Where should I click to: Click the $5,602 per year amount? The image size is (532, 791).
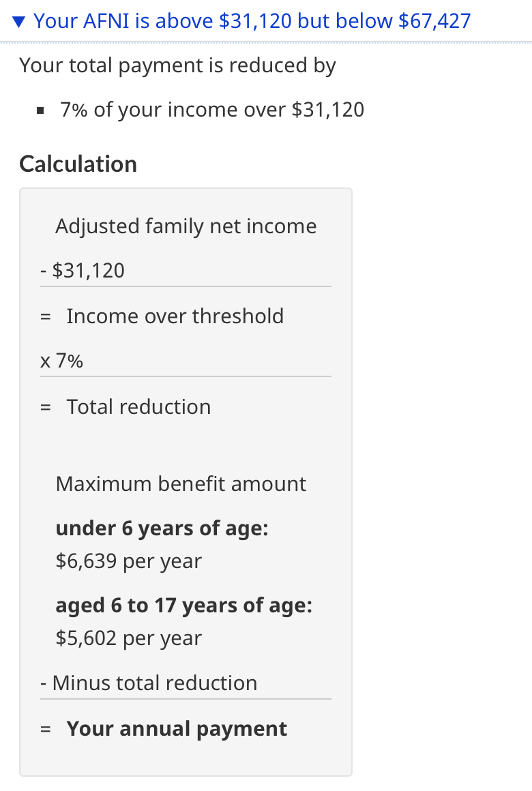pyautogui.click(x=129, y=638)
